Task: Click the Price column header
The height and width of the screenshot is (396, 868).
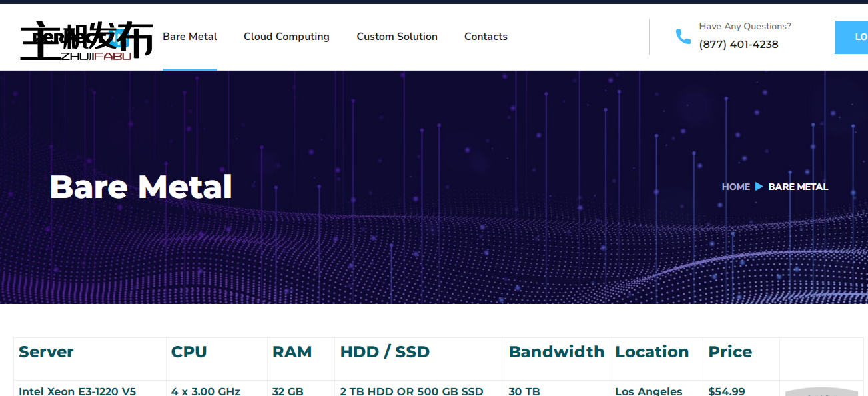Action: (730, 352)
